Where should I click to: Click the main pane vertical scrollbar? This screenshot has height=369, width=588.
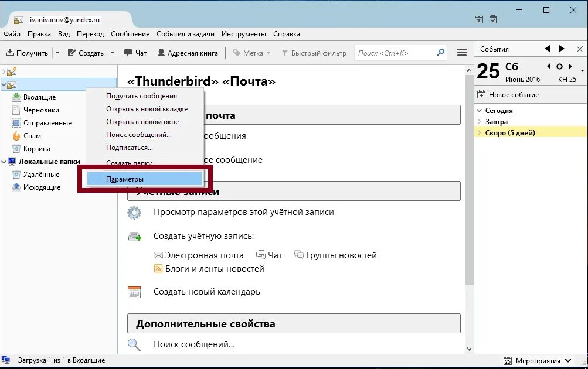click(x=469, y=180)
